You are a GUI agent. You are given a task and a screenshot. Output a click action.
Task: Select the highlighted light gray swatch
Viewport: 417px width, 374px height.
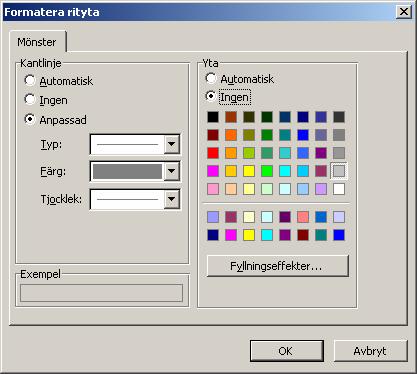339,171
